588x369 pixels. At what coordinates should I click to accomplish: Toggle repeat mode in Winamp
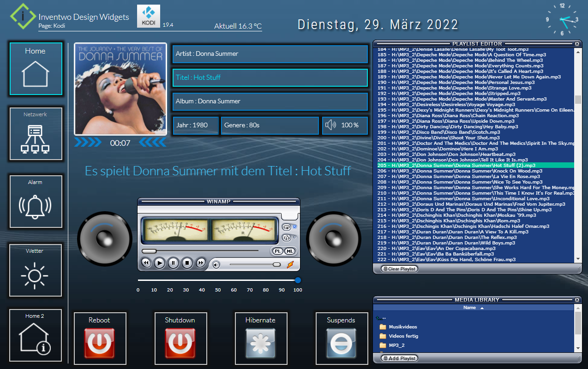(287, 227)
